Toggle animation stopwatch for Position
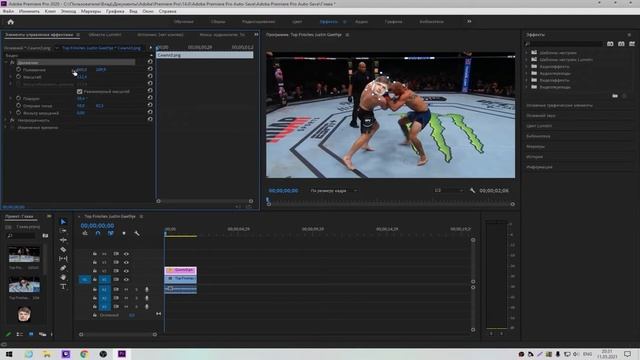This screenshot has height=360, width=640. click(x=18, y=69)
